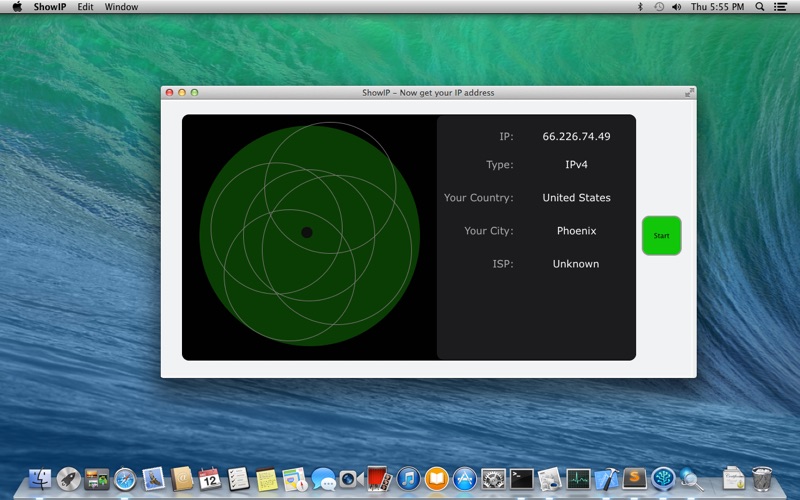Click the IPv4 type value
This screenshot has width=800, height=500.
click(x=576, y=164)
